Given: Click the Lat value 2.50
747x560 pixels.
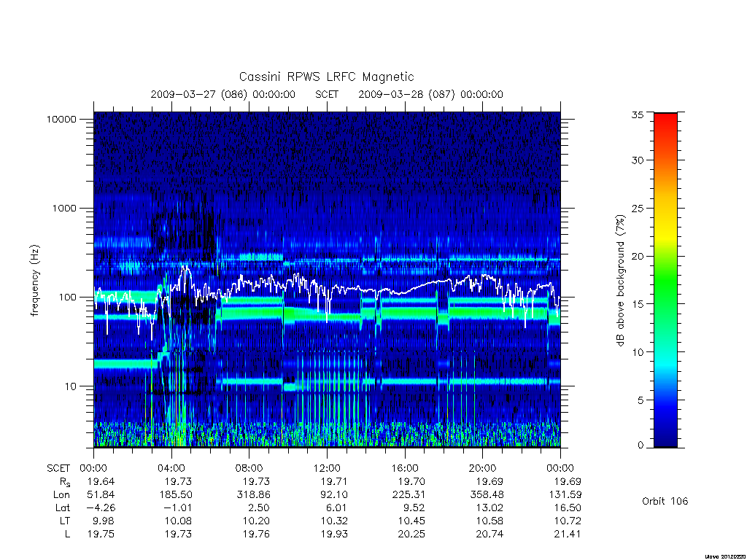Looking at the screenshot, I should [x=258, y=507].
